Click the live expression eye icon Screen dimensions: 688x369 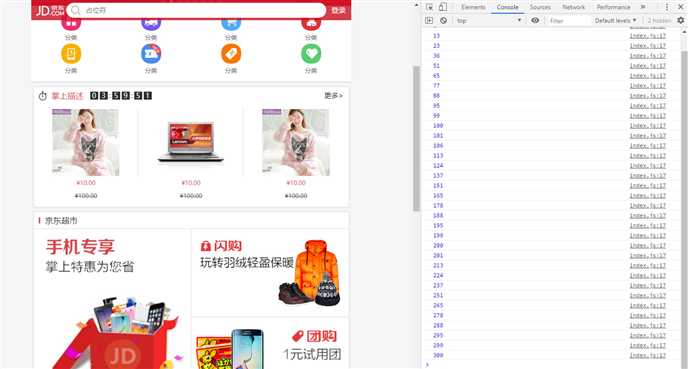click(x=535, y=21)
